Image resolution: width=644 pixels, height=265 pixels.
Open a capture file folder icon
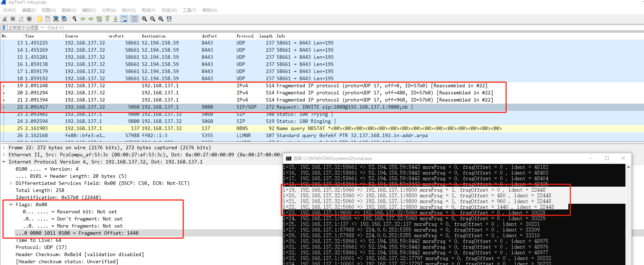coord(40,19)
